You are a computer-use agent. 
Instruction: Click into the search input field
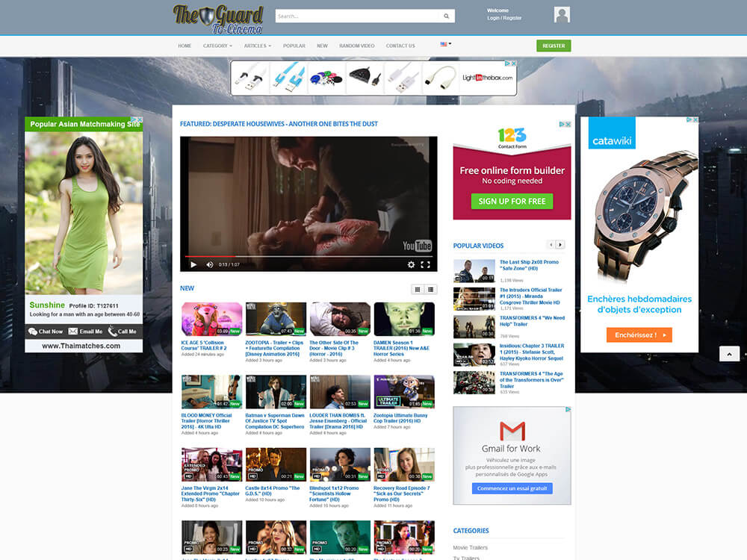pos(357,16)
